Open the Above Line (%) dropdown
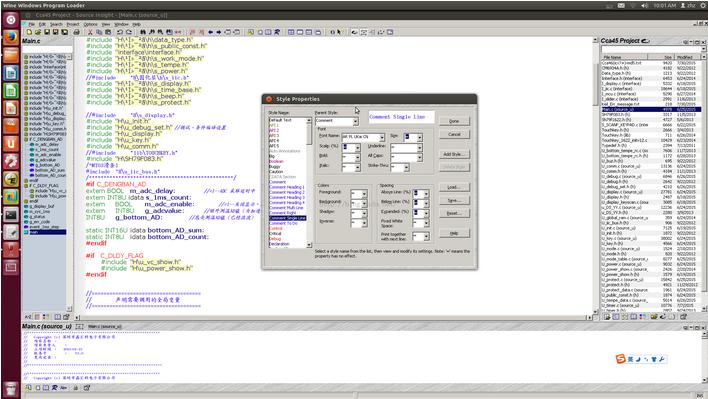 426,194
